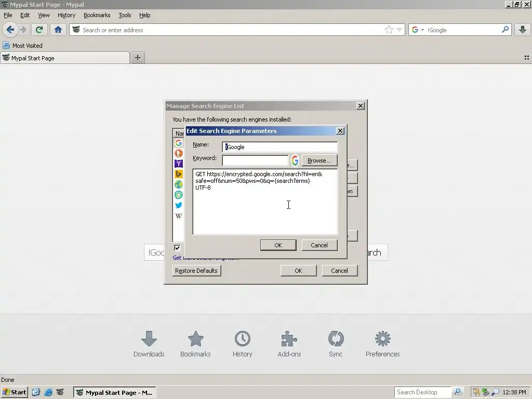This screenshot has width=532, height=399.
Task: Click Restore Defaults button
Action: pyautogui.click(x=196, y=270)
